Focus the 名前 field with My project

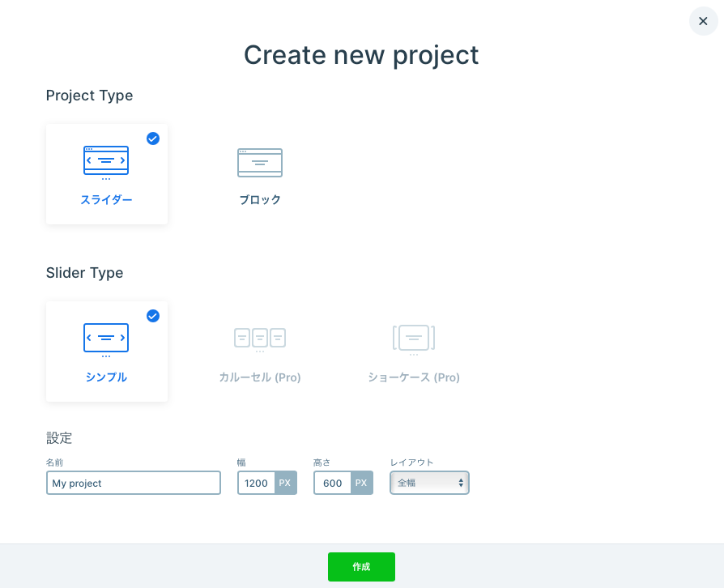pos(134,483)
